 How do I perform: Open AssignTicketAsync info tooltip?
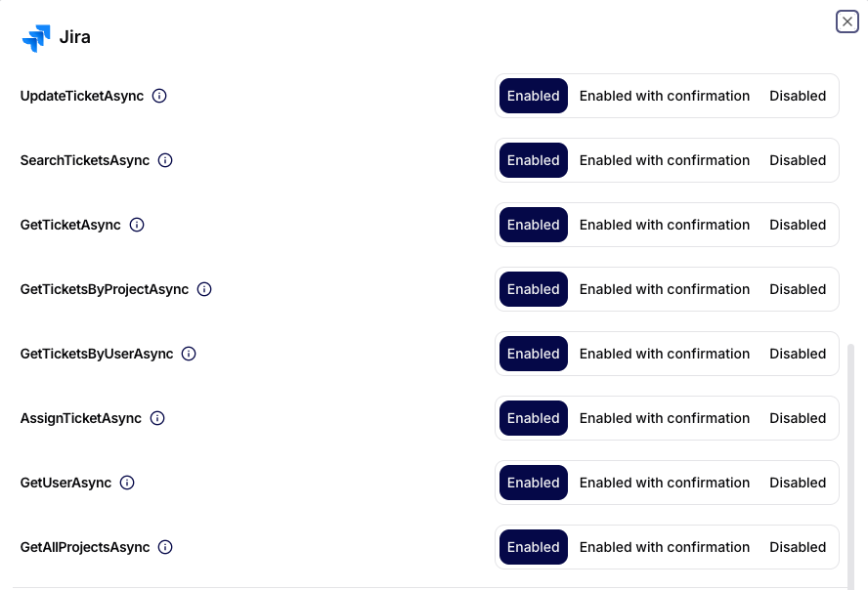click(157, 418)
